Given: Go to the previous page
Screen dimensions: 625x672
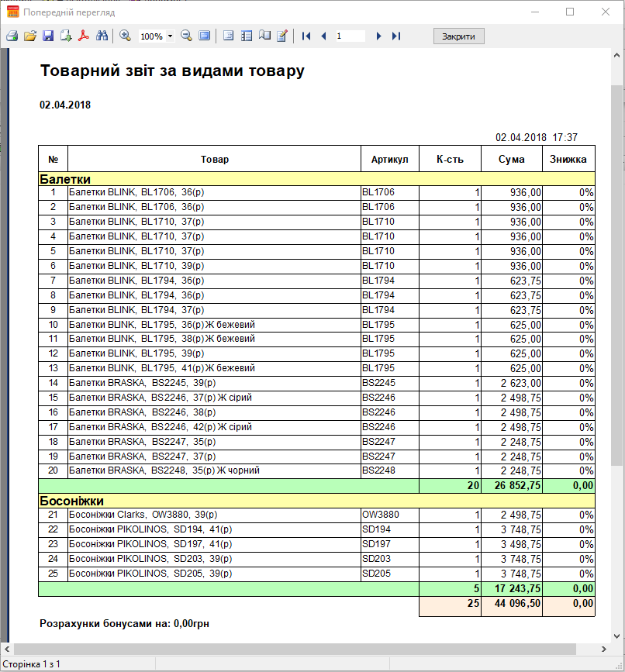Looking at the screenshot, I should pyautogui.click(x=323, y=36).
